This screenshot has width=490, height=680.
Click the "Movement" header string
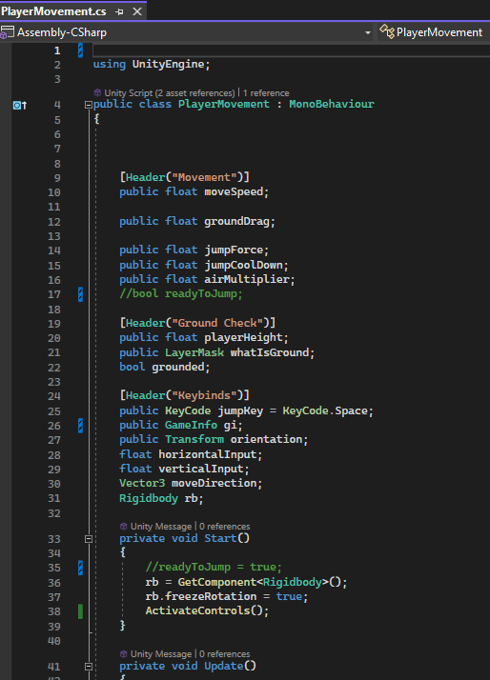(x=204, y=177)
